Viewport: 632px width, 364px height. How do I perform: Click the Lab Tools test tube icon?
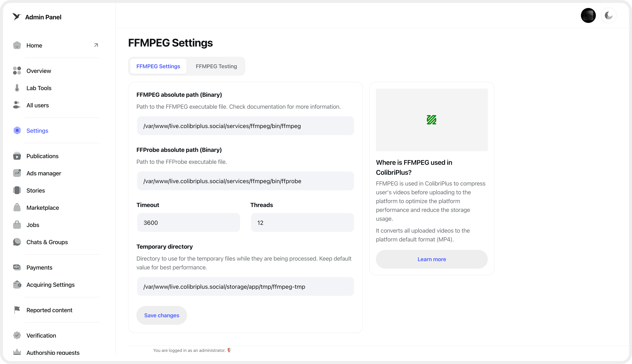point(17,88)
